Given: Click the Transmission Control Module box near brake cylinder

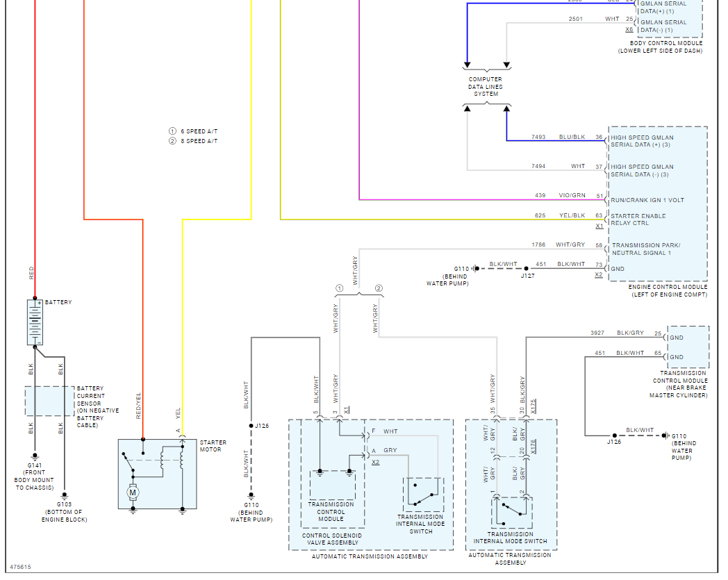Looking at the screenshot, I should point(688,347).
